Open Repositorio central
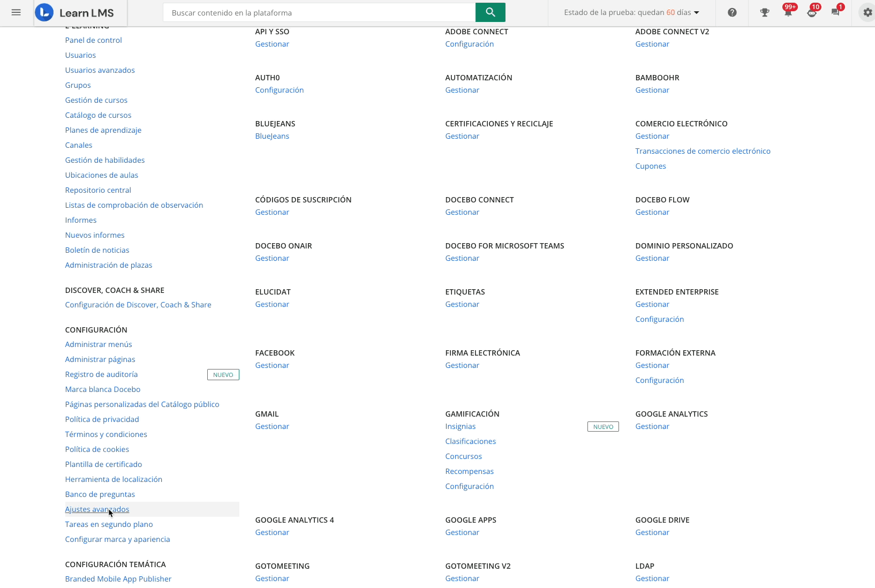Screen dimensions: 875x588 tap(98, 190)
